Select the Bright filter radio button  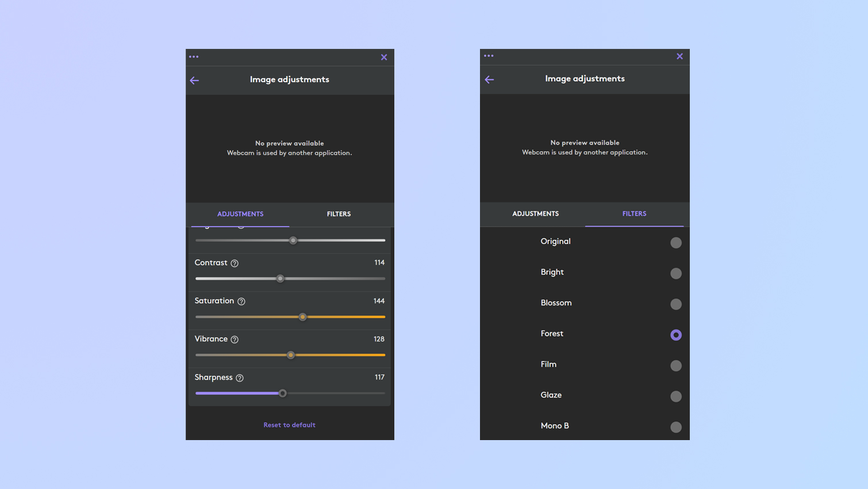[676, 273]
